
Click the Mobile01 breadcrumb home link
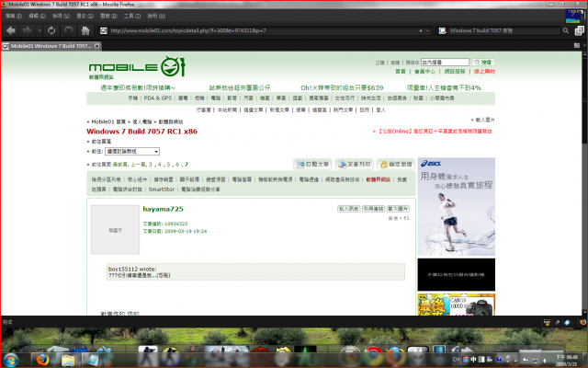click(108, 121)
